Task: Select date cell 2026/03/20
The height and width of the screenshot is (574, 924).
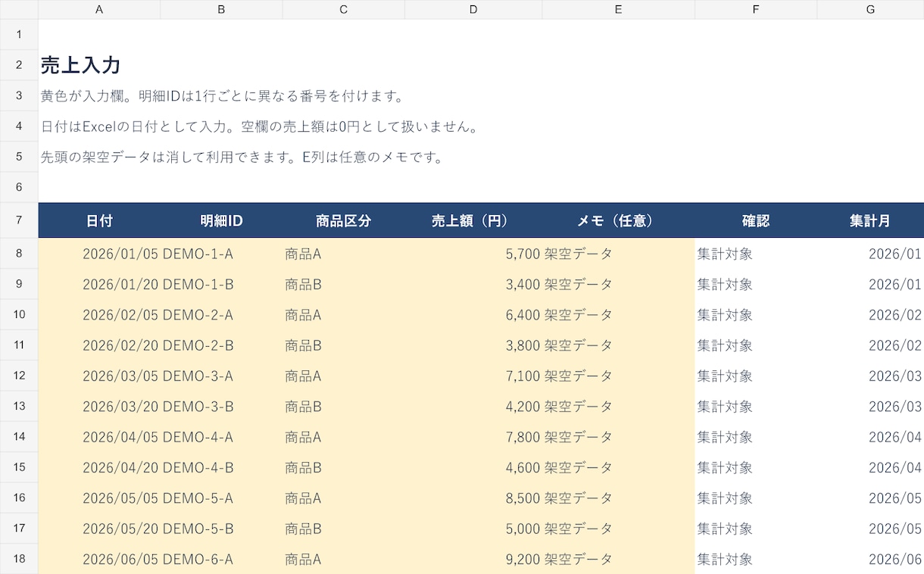Action: (x=99, y=406)
